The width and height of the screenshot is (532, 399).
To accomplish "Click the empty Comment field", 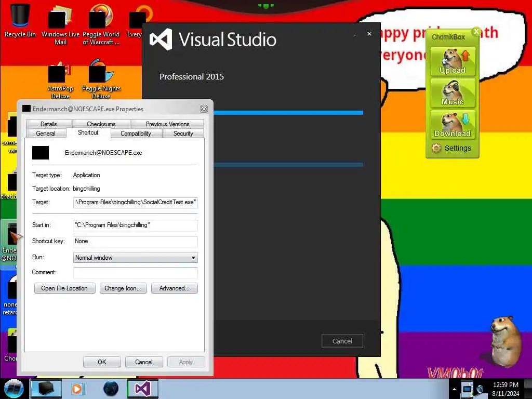I will [136, 272].
